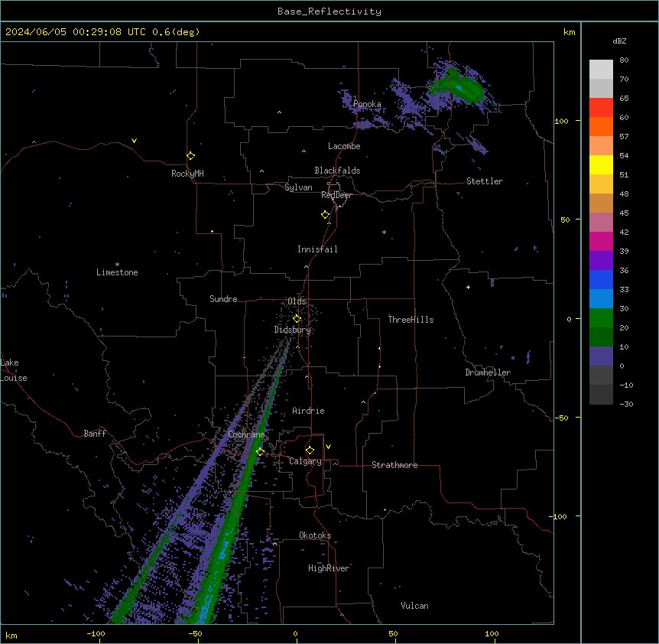Click the Blackfalds label
Image resolution: width=659 pixels, height=644 pixels.
[337, 171]
